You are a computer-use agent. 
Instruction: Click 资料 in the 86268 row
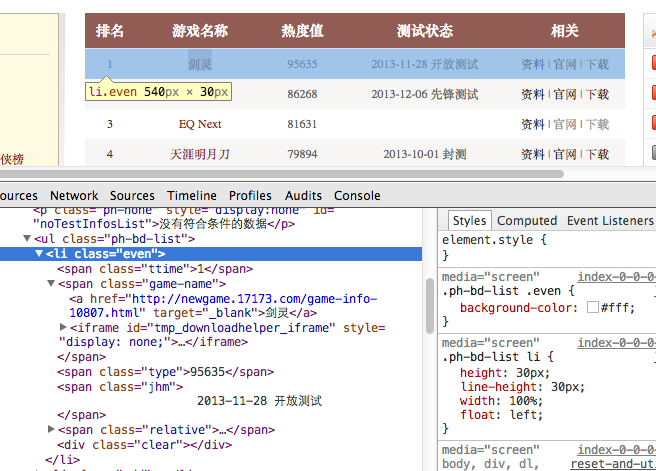[533, 94]
